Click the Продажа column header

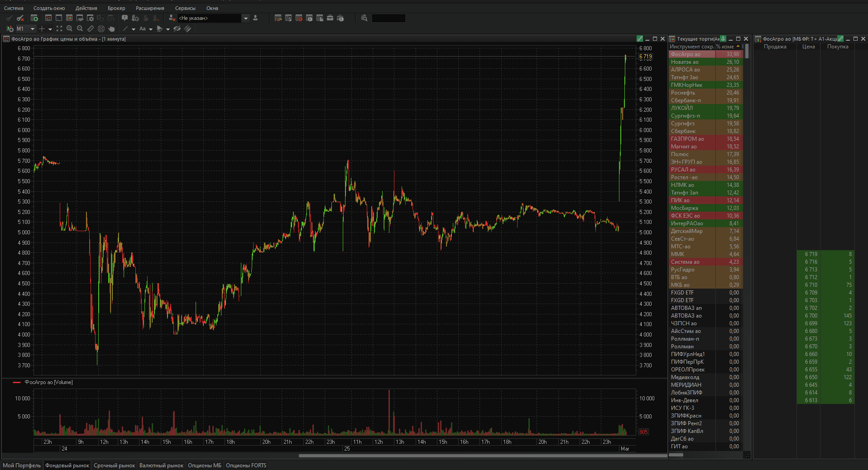[x=775, y=47]
